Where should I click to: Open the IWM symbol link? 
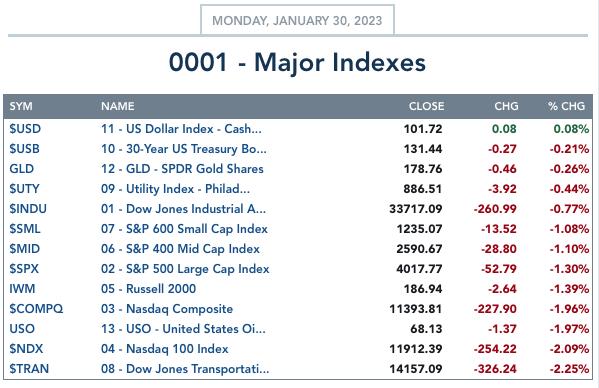coord(22,289)
